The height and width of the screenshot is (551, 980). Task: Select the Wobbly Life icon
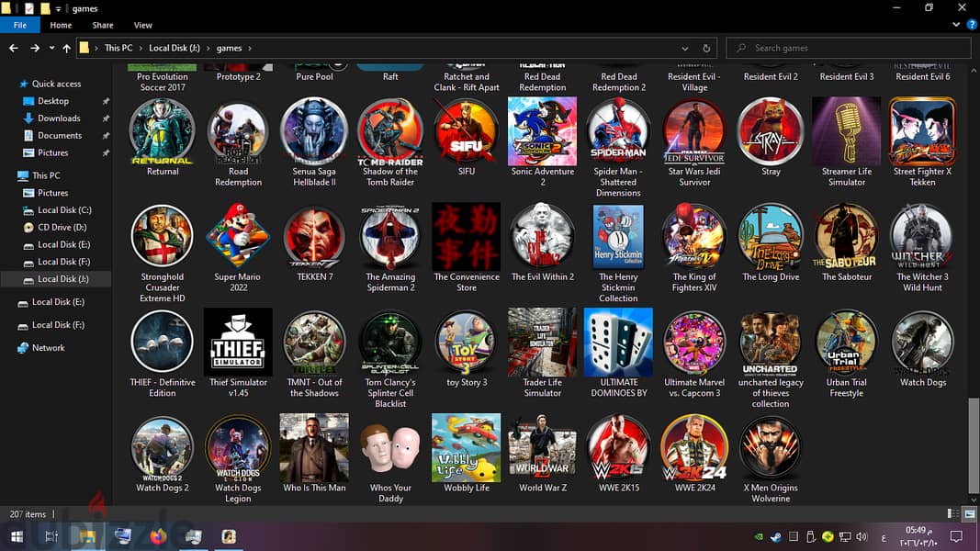(467, 447)
